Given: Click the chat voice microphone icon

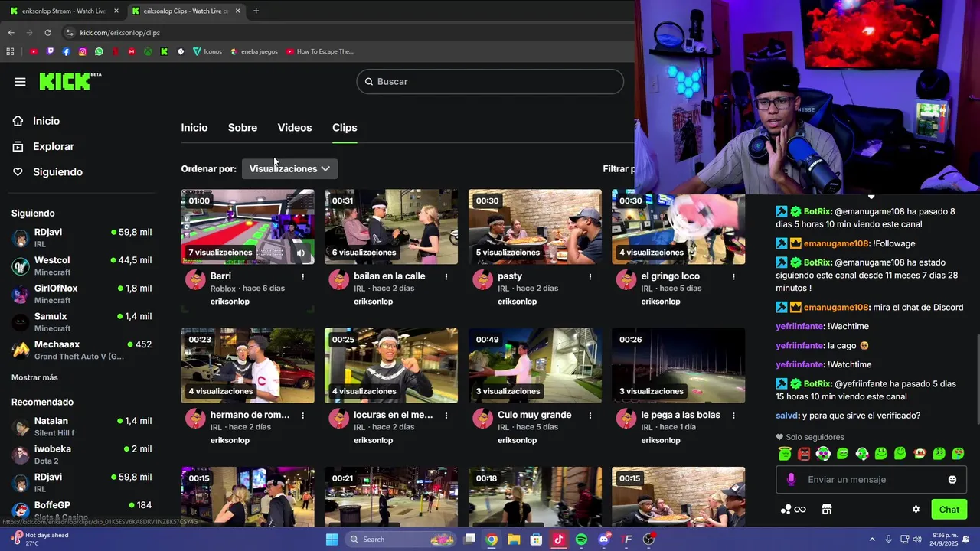Looking at the screenshot, I should coord(791,479).
